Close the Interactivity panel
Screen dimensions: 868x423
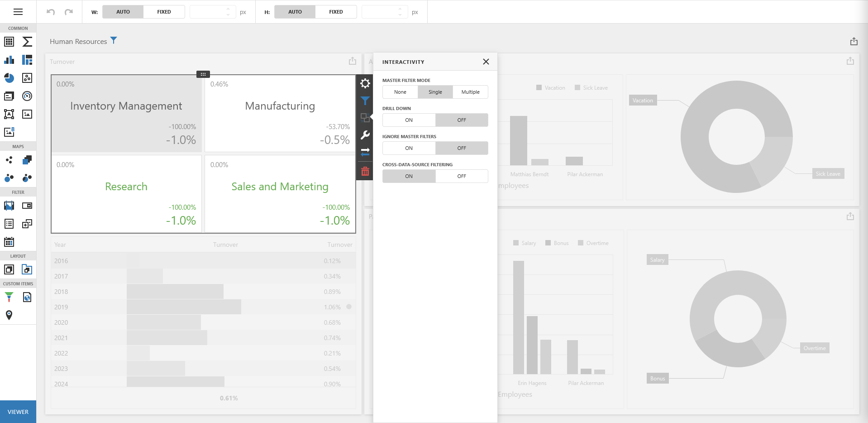(x=486, y=62)
